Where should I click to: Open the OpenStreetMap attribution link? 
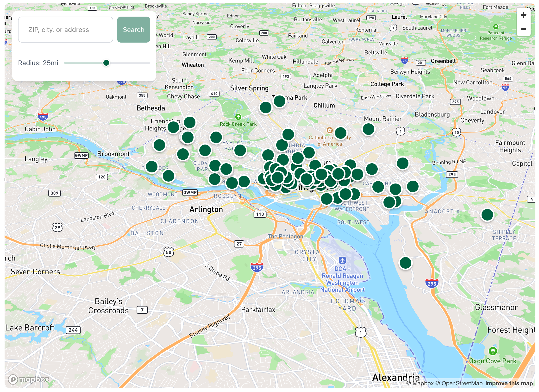459,383
